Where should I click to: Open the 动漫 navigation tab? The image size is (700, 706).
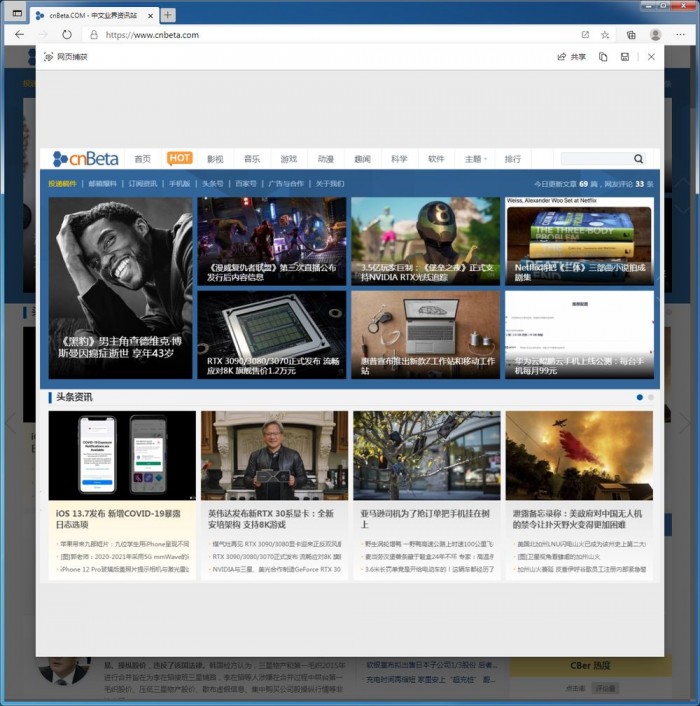click(x=325, y=159)
